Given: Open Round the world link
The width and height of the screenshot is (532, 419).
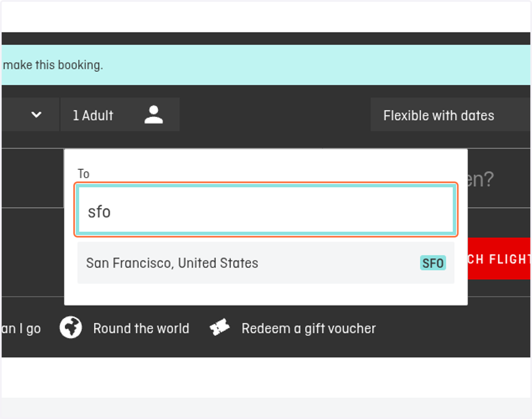Looking at the screenshot, I should [141, 329].
